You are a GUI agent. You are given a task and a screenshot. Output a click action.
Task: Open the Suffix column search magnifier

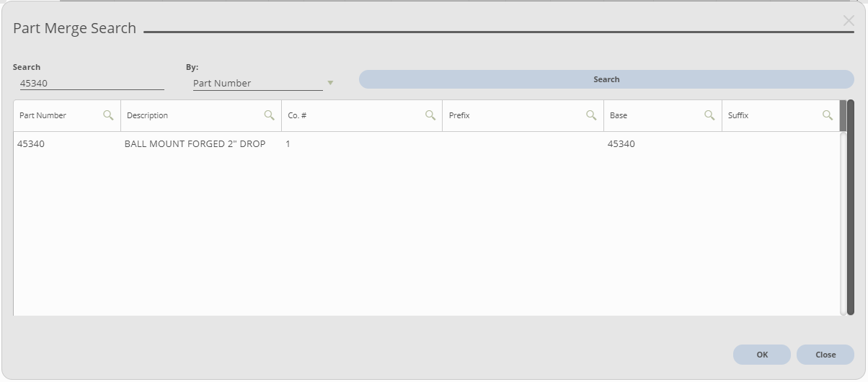[828, 115]
